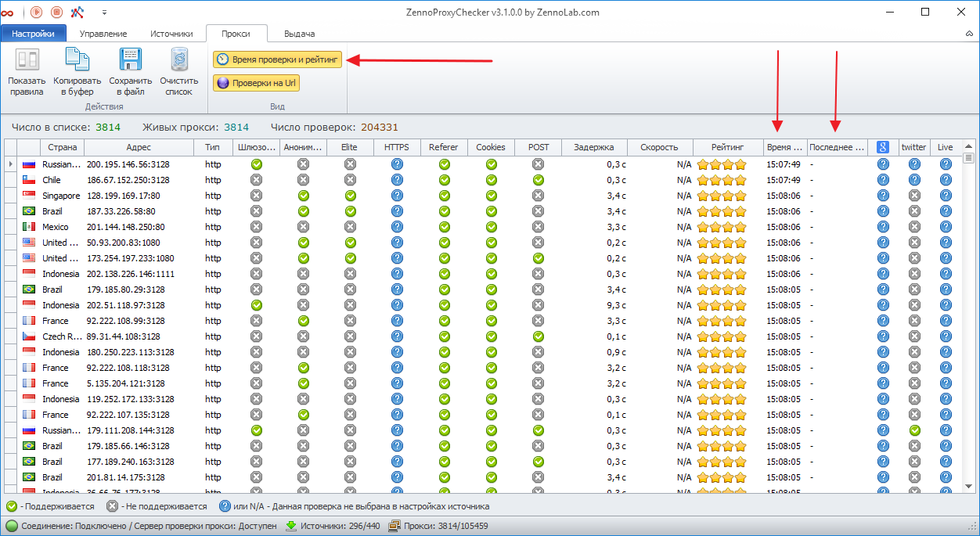Click green gateway check for 200.195.146.56:3128
This screenshot has width=980, height=536.
pyautogui.click(x=256, y=164)
